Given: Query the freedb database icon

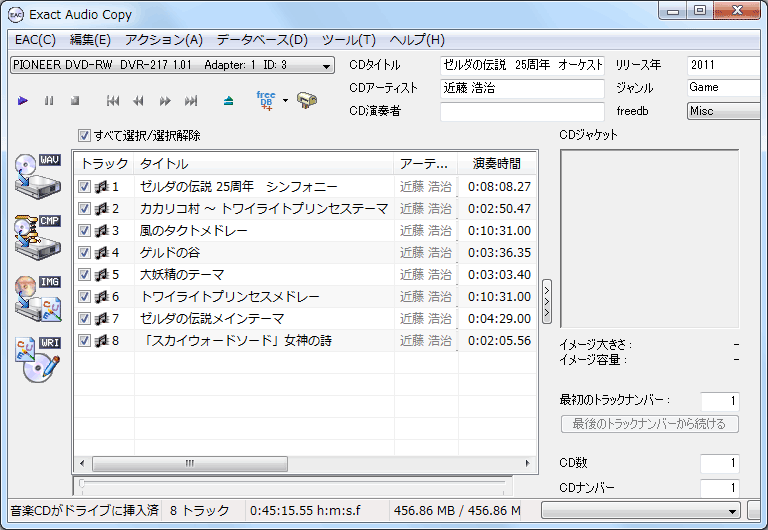Looking at the screenshot, I should tap(266, 100).
